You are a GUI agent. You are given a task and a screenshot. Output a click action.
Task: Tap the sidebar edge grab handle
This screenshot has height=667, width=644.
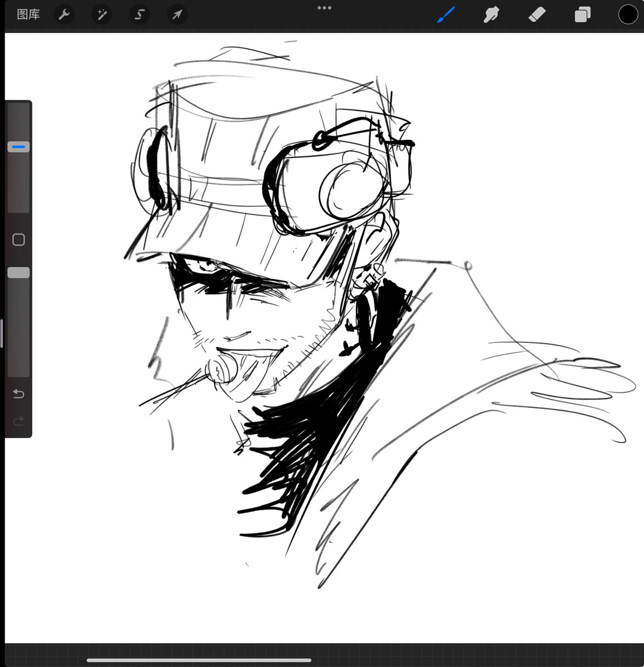pyautogui.click(x=2, y=333)
